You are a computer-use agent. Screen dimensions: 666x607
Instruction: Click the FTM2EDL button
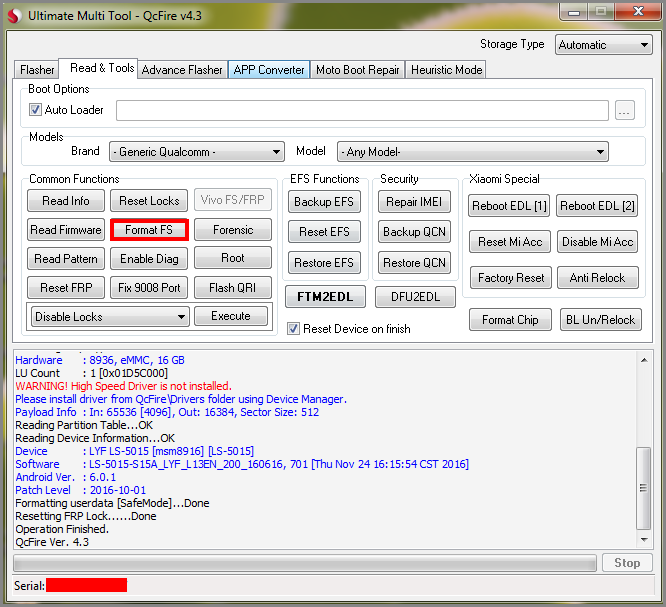tap(325, 296)
